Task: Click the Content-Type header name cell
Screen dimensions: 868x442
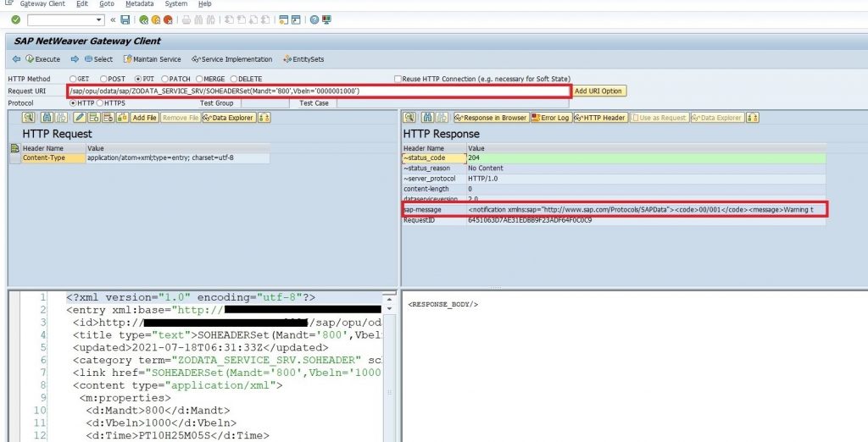Action: pyautogui.click(x=53, y=157)
